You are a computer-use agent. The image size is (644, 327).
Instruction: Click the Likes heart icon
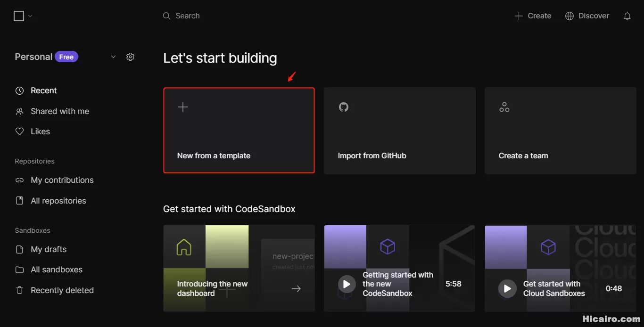[x=19, y=131]
